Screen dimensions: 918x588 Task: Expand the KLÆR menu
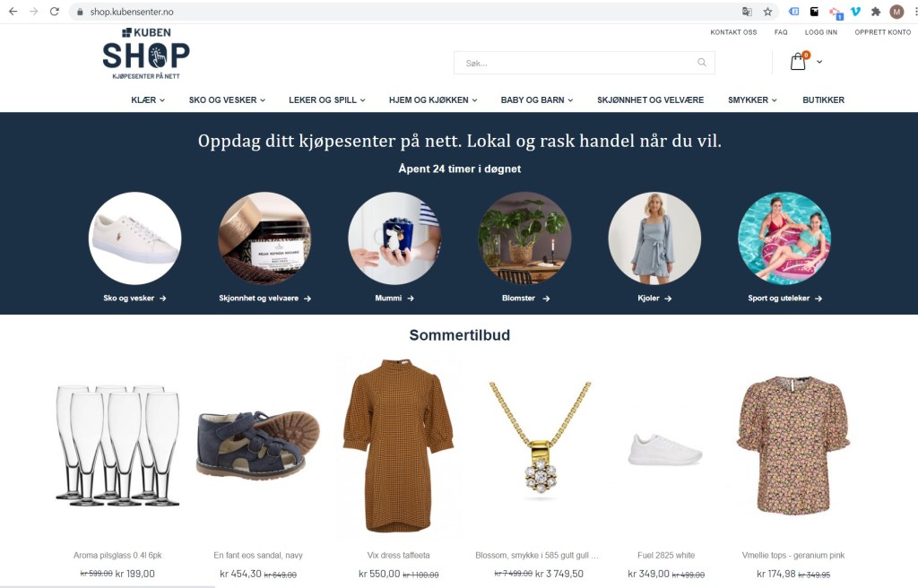[148, 100]
